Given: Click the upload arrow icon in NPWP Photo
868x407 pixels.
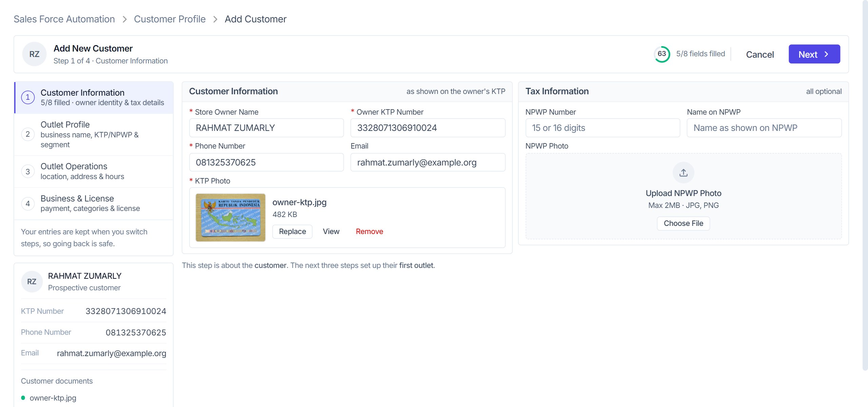Looking at the screenshot, I should pos(683,173).
